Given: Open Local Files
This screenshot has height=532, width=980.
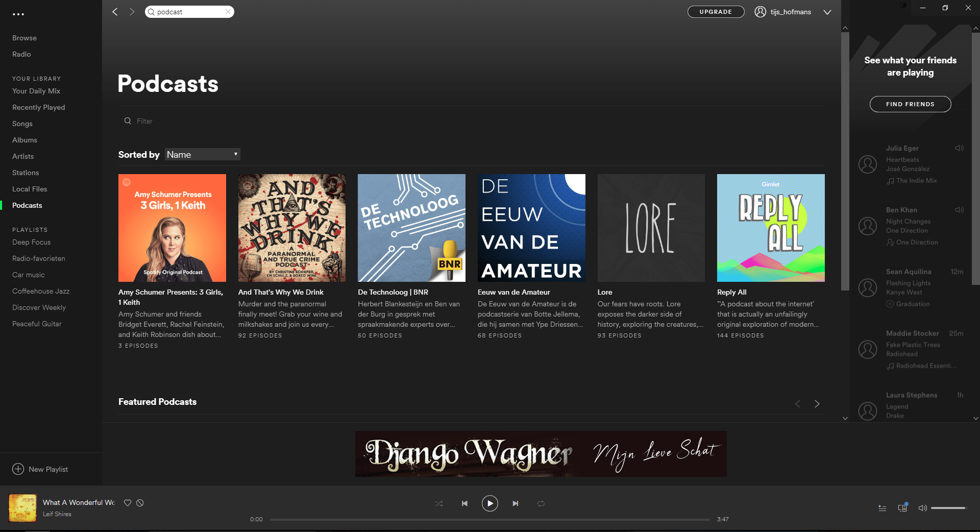Looking at the screenshot, I should [x=30, y=189].
